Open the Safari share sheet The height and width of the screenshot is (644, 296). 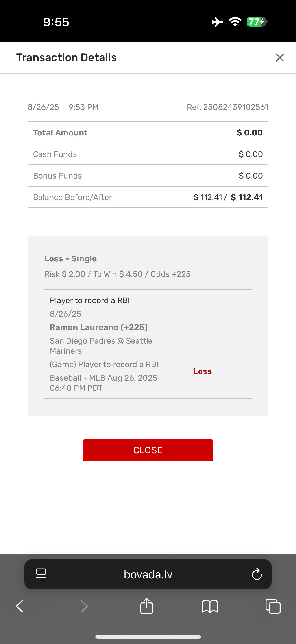coord(147,606)
